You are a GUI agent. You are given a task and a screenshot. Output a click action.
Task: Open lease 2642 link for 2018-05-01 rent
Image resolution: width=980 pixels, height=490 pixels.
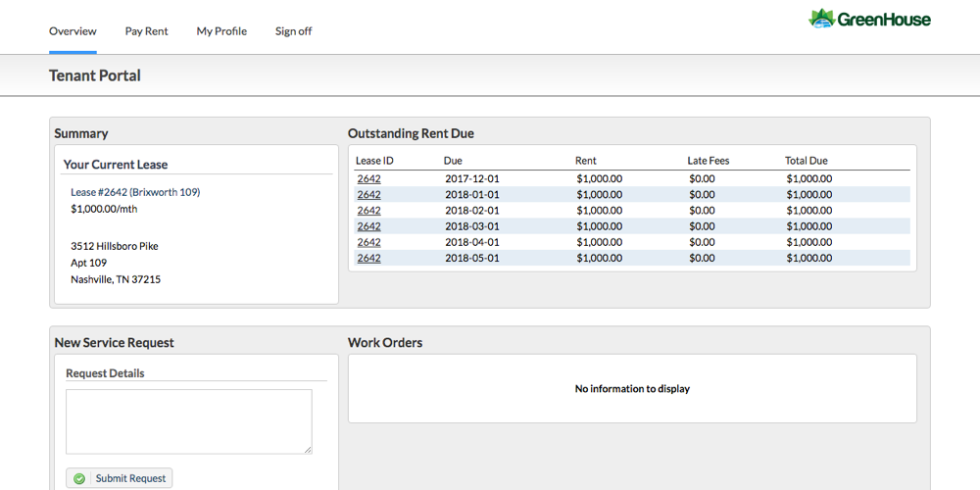(x=368, y=258)
